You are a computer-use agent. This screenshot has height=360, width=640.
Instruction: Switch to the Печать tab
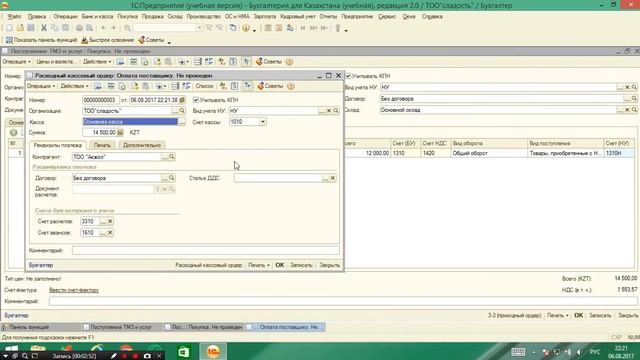[102, 145]
